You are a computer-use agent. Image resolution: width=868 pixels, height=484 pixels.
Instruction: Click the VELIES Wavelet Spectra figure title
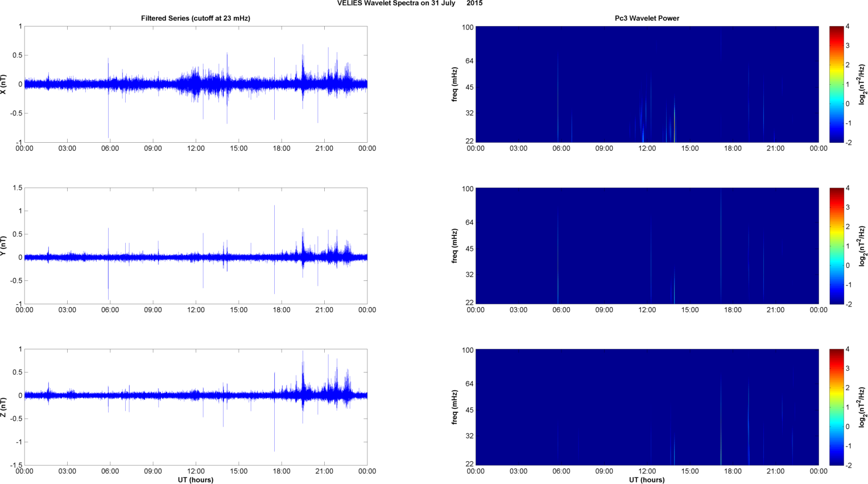tap(410, 3)
